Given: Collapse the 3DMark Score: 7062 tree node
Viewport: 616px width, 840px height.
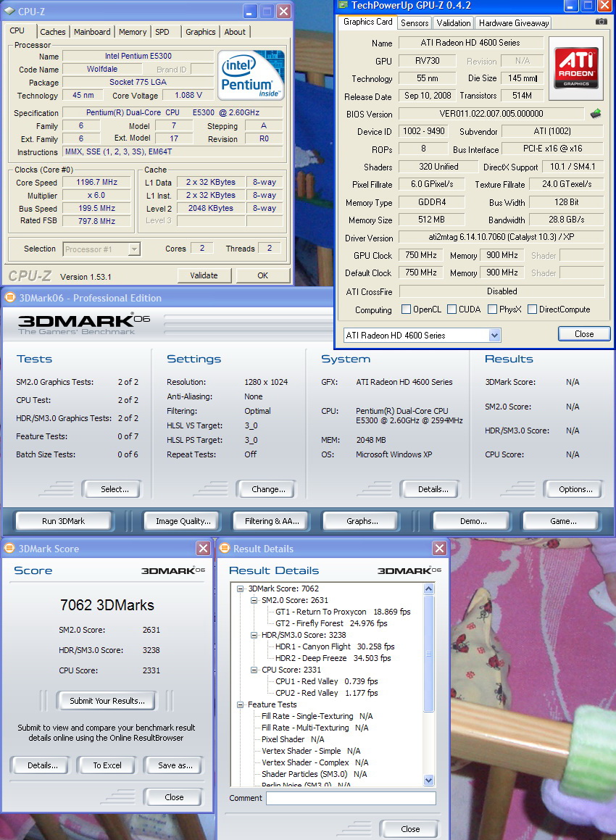Looking at the screenshot, I should tap(241, 589).
